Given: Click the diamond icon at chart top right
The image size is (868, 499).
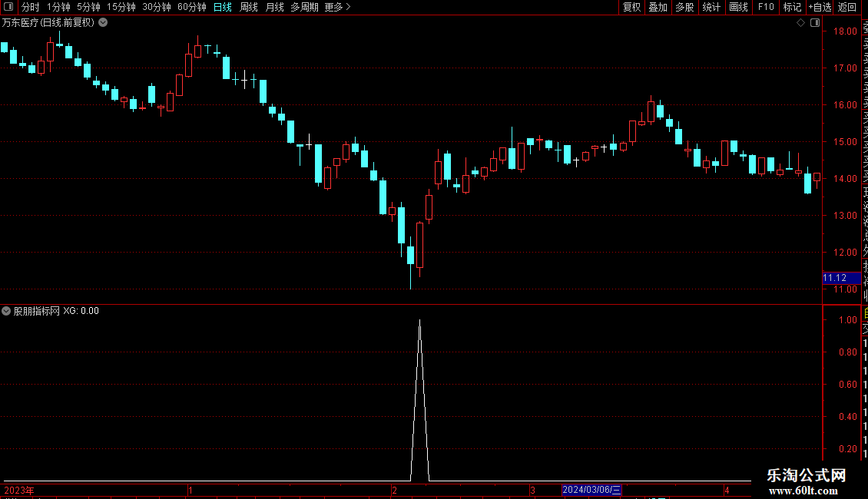Looking at the screenshot, I should [800, 23].
